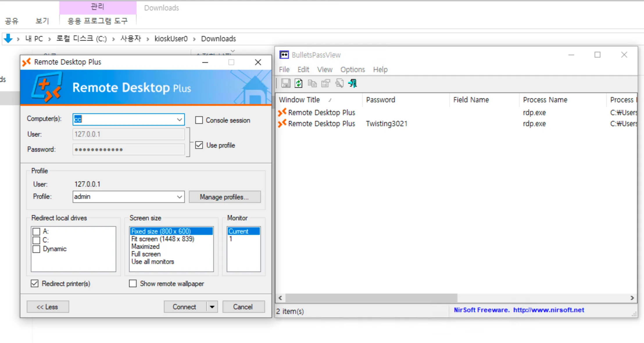Screen dimensions: 644x343
Task: Open the Edit menu in BulletsPassView
Action: 303,69
